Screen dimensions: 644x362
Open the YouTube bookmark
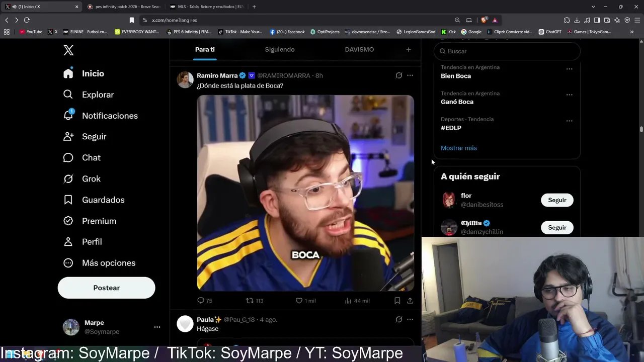pyautogui.click(x=31, y=32)
